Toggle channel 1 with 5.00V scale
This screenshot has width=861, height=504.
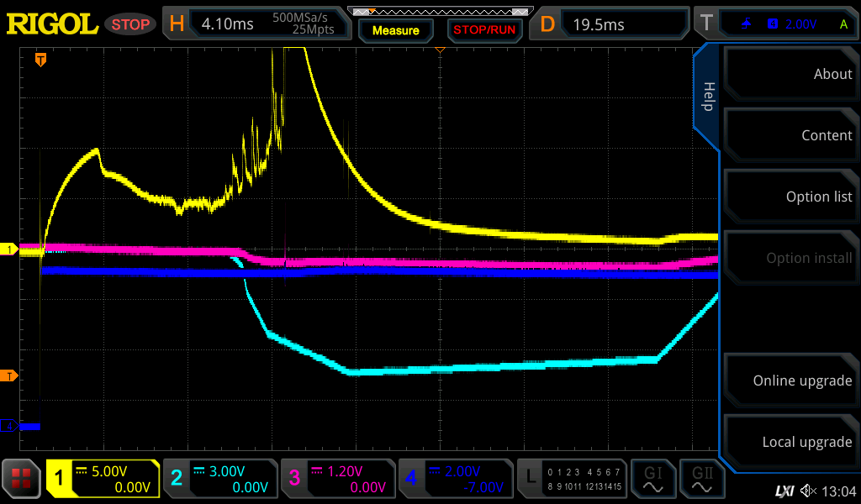(x=103, y=479)
